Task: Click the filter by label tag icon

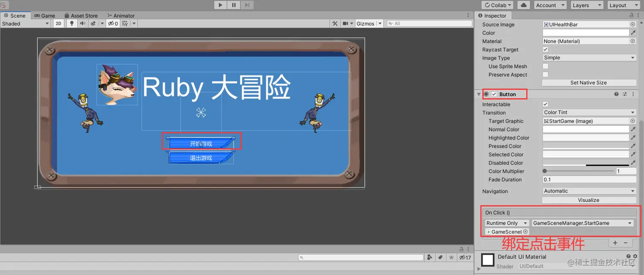Action: pyautogui.click(x=440, y=258)
